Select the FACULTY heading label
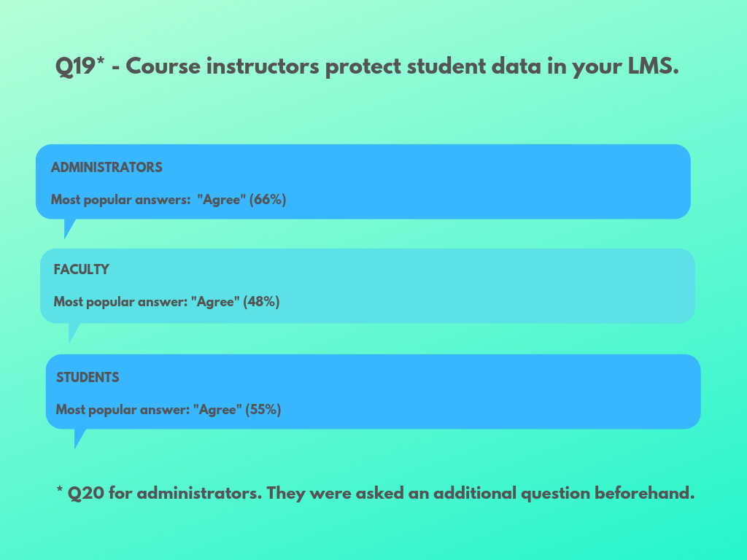The image size is (747, 560). pyautogui.click(x=82, y=270)
